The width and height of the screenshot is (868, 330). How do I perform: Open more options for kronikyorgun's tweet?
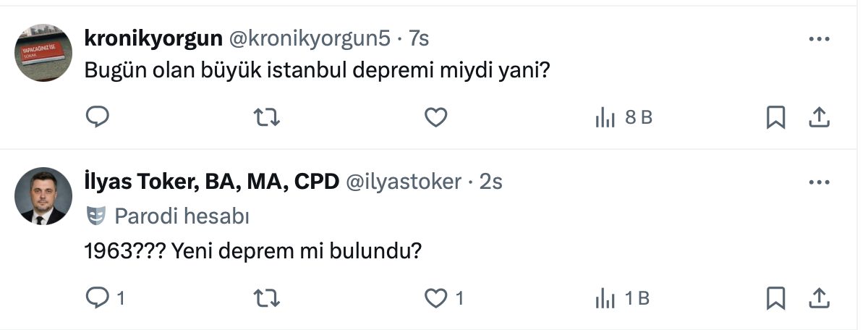pyautogui.click(x=818, y=38)
